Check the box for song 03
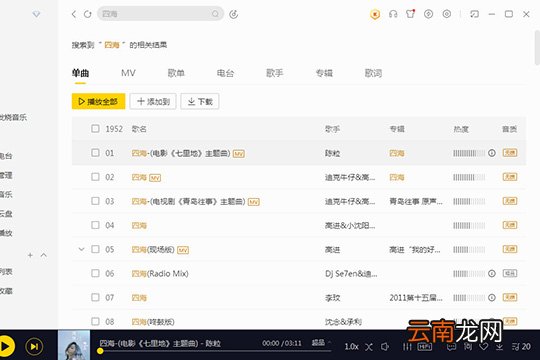This screenshot has width=540, height=360. [95, 201]
